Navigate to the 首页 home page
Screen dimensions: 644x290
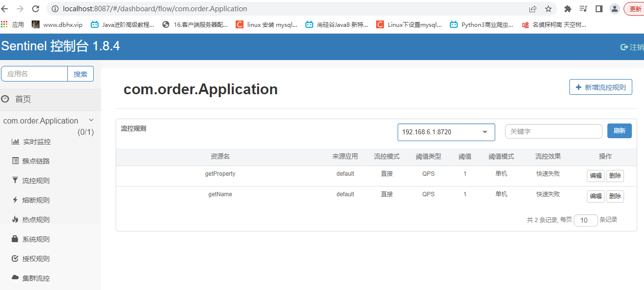[22, 99]
